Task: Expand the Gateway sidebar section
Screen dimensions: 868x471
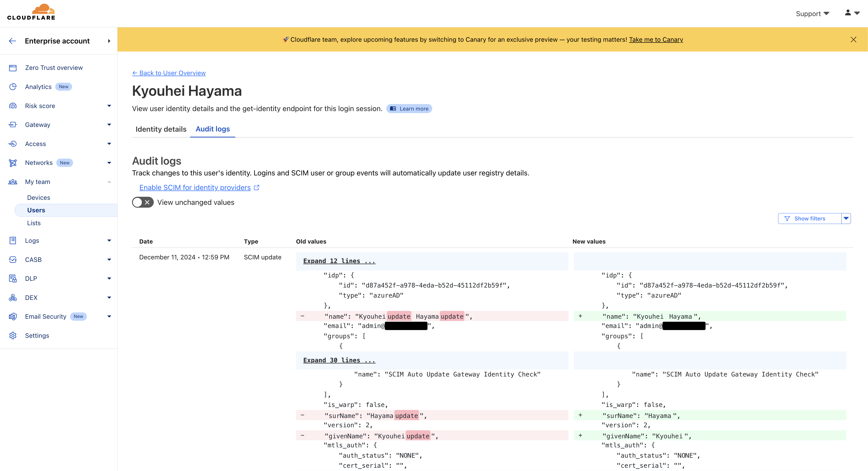Action: pos(109,125)
